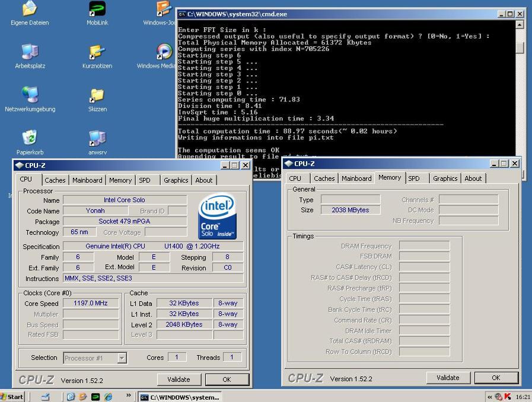Select Mainboard tab in right CPU-Z window
The image size is (532, 402).
click(x=356, y=178)
